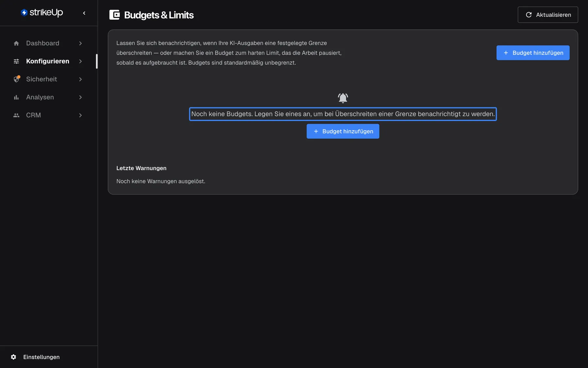Open the Dashboard menu item
The height and width of the screenshot is (368, 588).
(48, 43)
